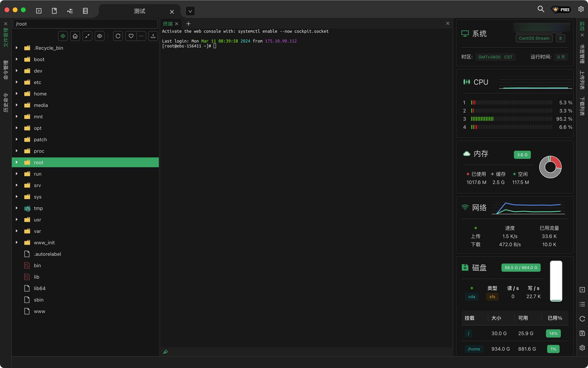Open new terminal icon in title bar
Viewport: 588px width, 368px height.
pyautogui.click(x=39, y=11)
